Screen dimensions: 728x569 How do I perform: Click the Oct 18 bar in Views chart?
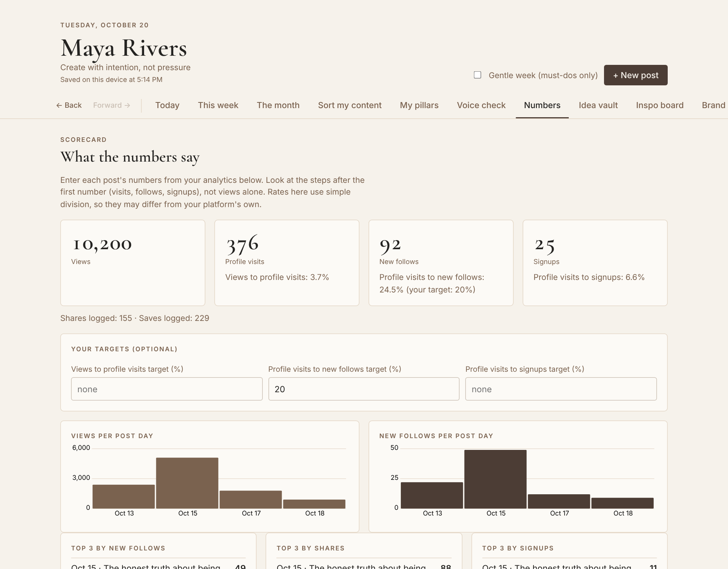(x=314, y=504)
